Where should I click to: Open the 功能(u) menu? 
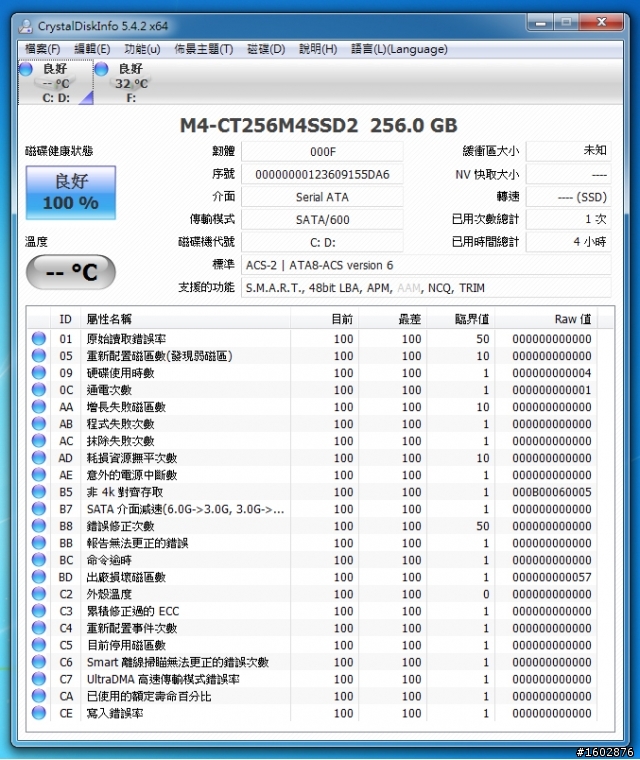pyautogui.click(x=142, y=49)
